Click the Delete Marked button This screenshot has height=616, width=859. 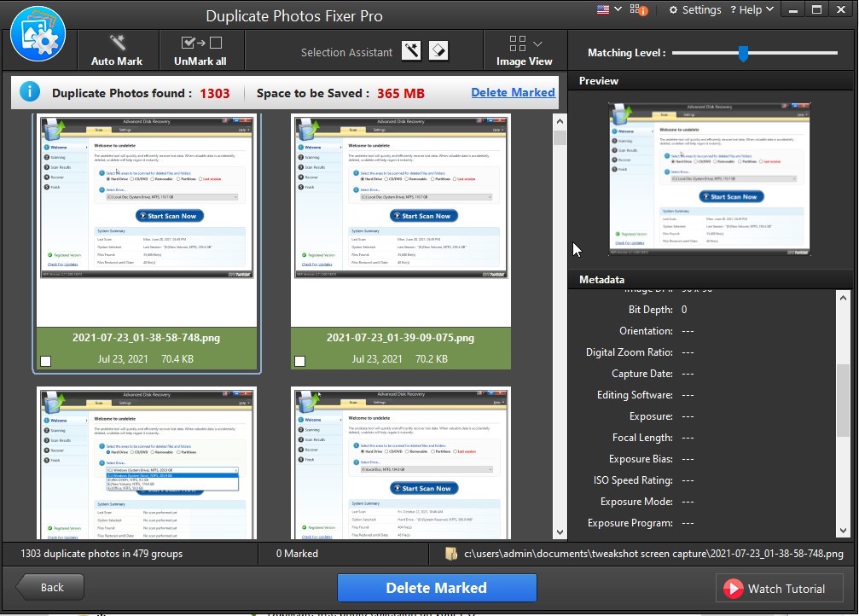437,588
